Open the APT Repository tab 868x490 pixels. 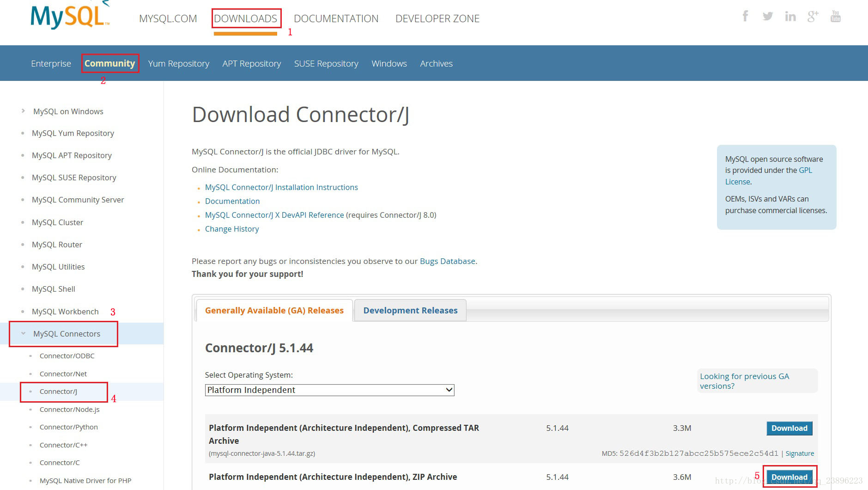pyautogui.click(x=252, y=63)
